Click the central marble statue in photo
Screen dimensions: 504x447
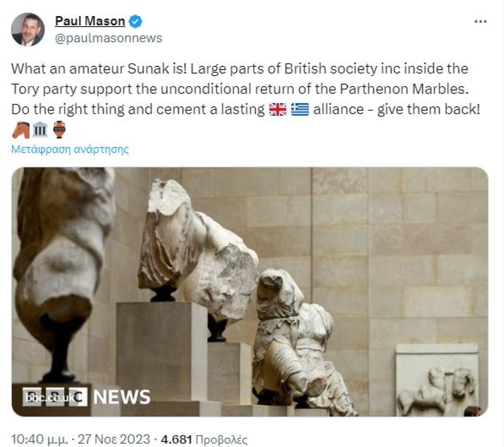(198, 249)
